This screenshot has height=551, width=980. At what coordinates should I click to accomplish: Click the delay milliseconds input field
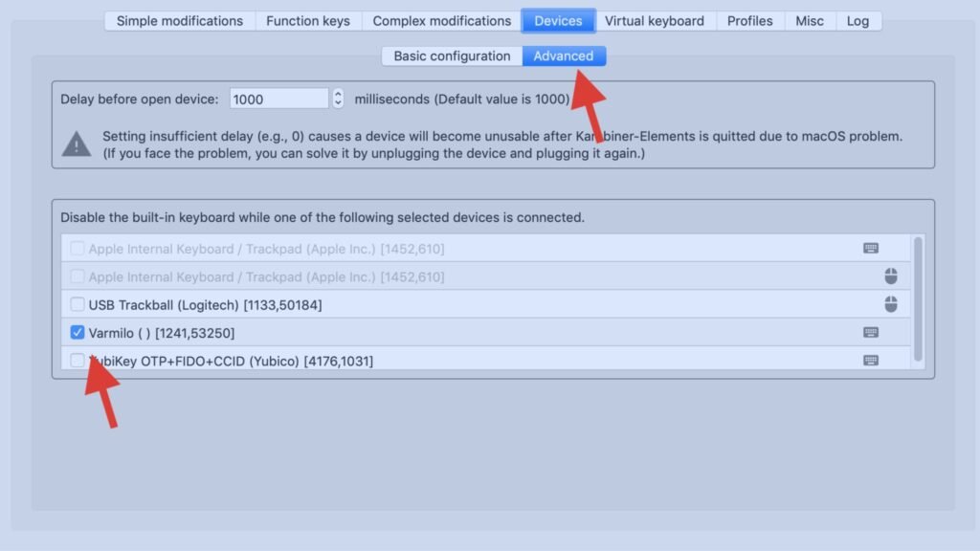278,98
